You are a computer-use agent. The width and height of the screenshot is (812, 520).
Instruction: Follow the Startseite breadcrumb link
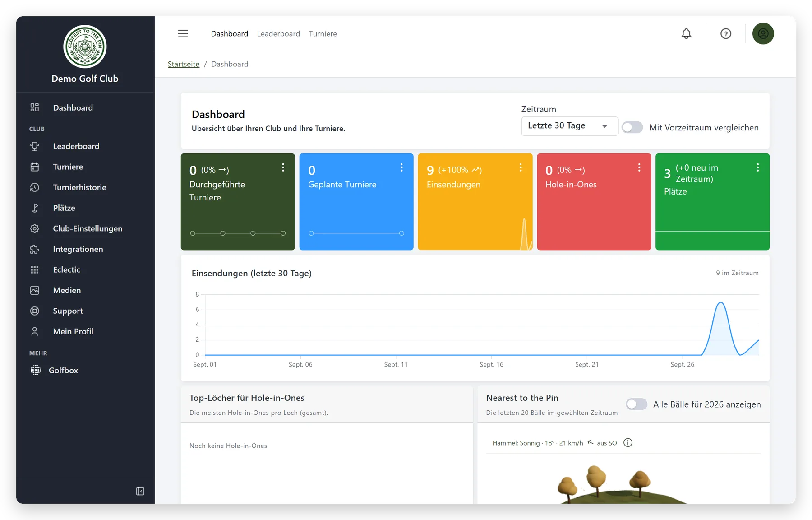tap(184, 64)
